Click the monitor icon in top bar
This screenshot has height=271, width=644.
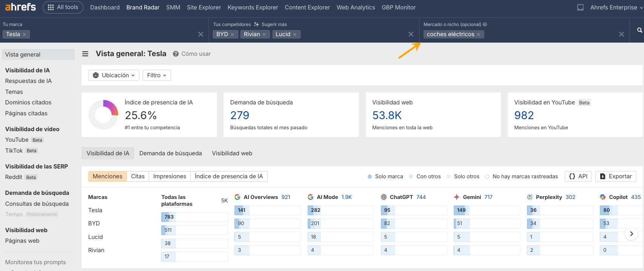tap(580, 8)
